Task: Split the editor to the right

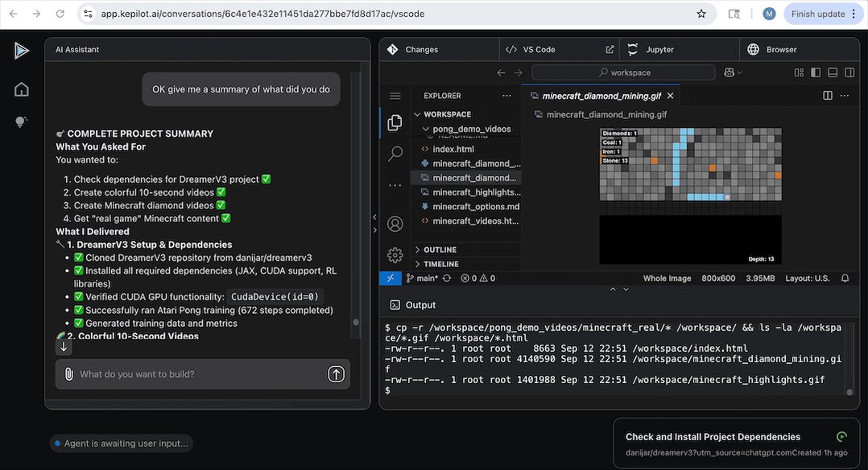Action: tap(828, 96)
